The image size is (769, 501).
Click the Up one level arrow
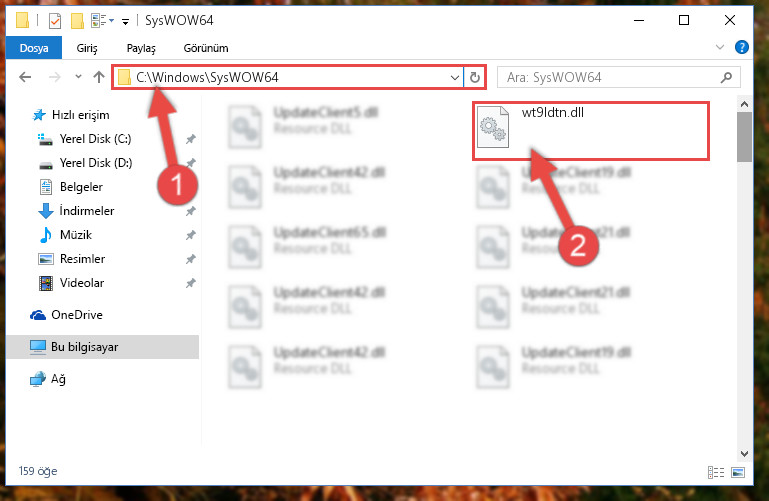[99, 77]
